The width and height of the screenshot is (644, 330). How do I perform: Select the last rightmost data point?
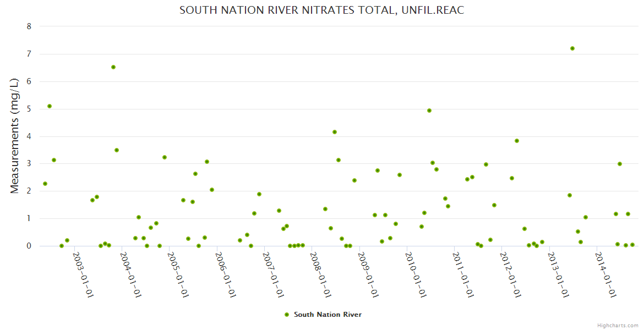click(x=632, y=245)
